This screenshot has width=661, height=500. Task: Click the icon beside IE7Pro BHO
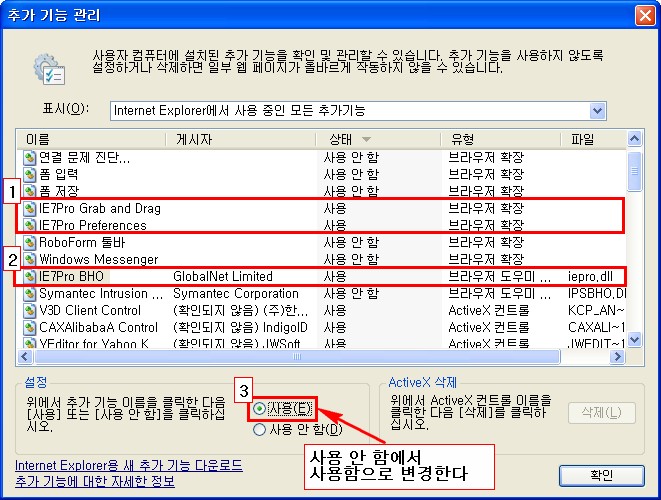tap(30, 277)
